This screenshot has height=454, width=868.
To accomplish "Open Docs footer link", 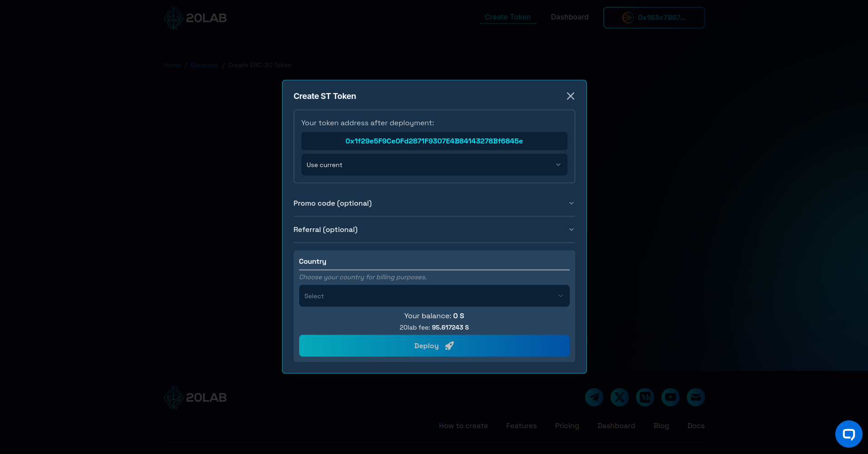I will tap(696, 426).
